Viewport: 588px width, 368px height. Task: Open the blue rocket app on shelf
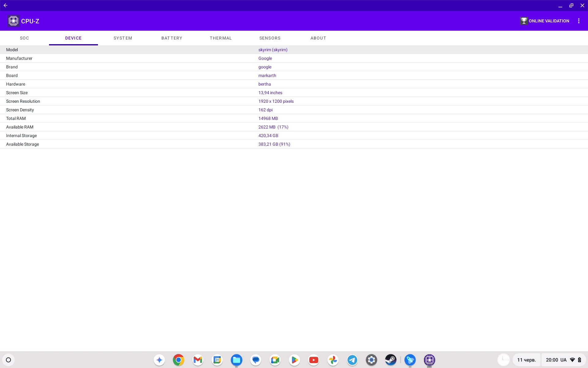tap(410, 360)
